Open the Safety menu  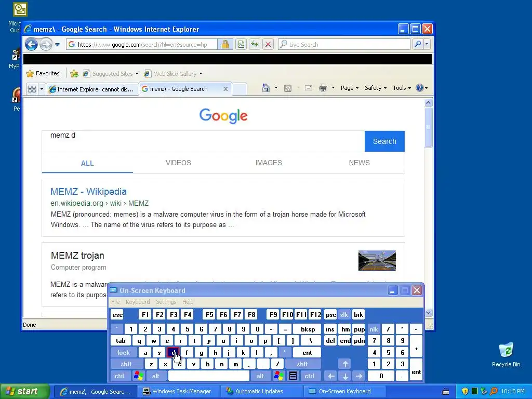tap(375, 88)
